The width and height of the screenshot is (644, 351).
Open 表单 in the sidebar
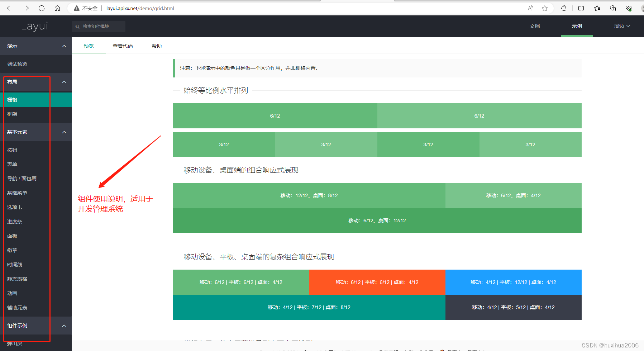[x=36, y=164]
